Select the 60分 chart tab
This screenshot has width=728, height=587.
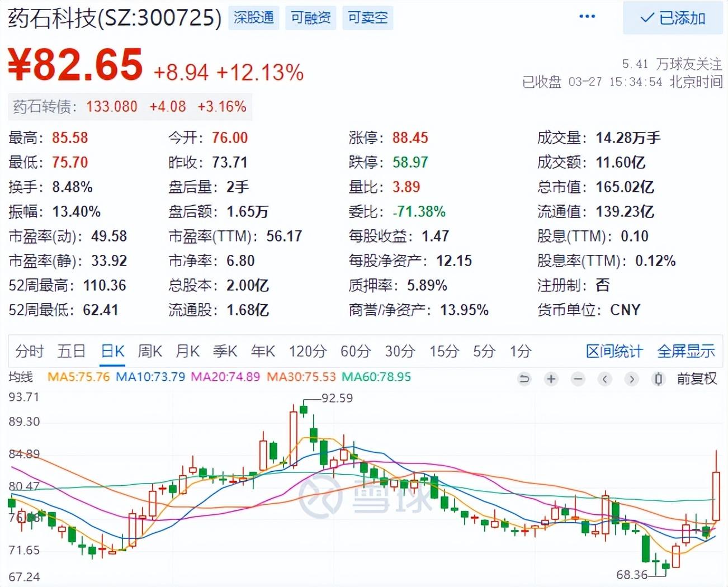pyautogui.click(x=356, y=351)
